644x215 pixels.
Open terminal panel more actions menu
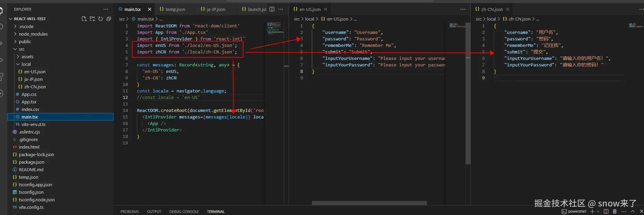coord(624,212)
